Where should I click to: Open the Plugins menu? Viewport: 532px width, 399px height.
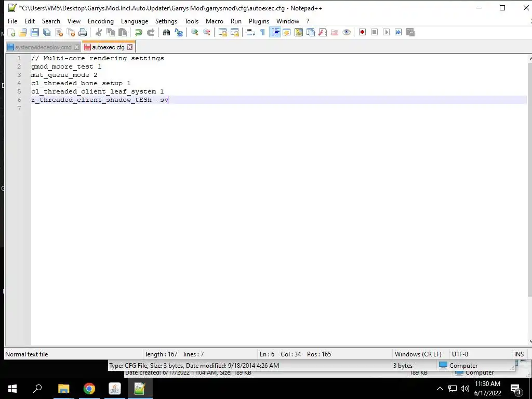[259, 21]
